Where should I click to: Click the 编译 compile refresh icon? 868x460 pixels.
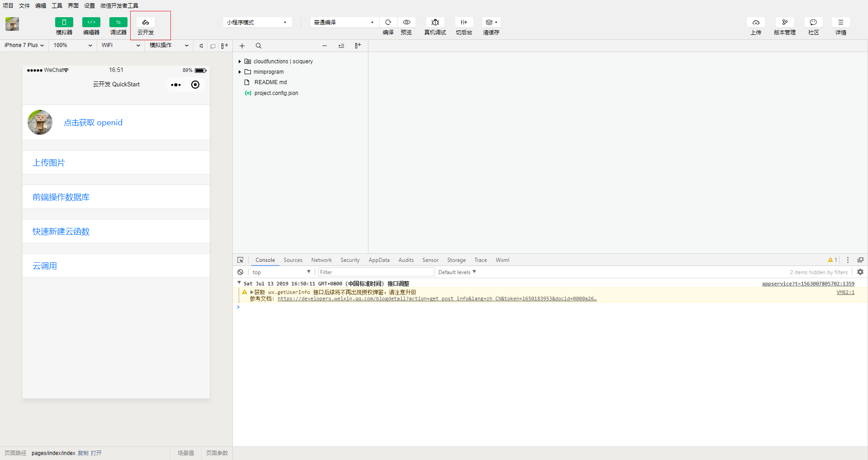point(388,23)
